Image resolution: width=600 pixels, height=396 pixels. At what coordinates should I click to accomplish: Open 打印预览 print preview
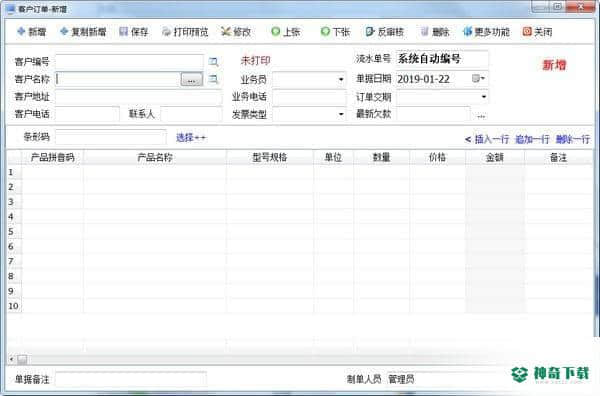point(185,32)
